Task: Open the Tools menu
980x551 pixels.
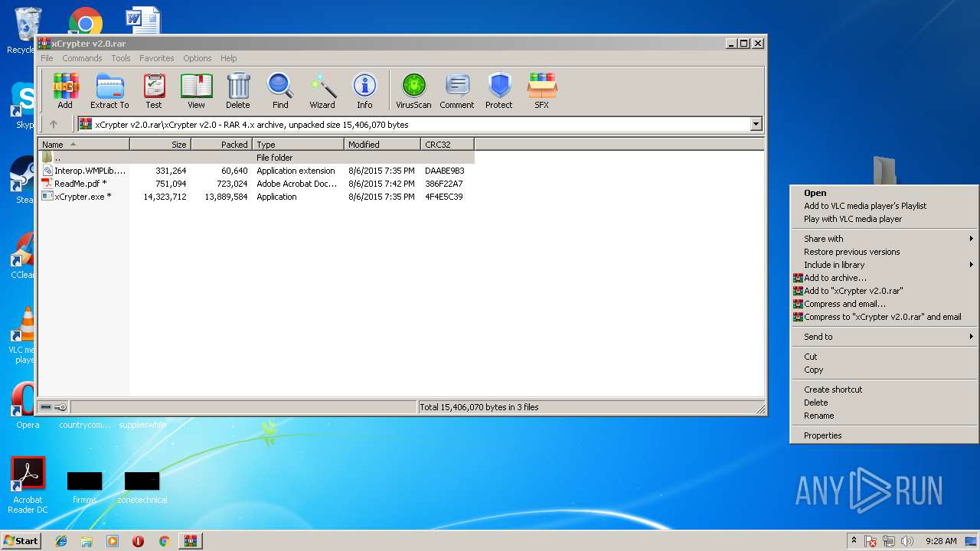Action: click(121, 58)
